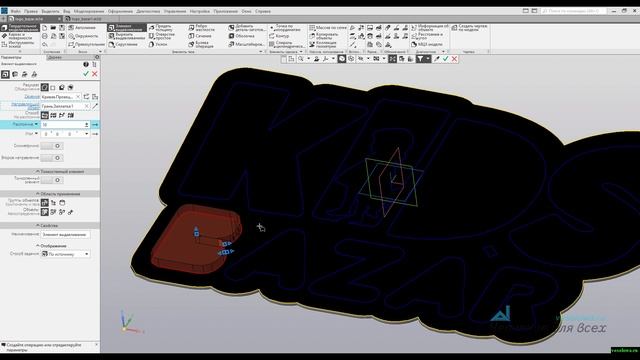Select the Array on grid (Массив по сетке) tool
Viewport: 640px width, 360px height.
(328, 28)
